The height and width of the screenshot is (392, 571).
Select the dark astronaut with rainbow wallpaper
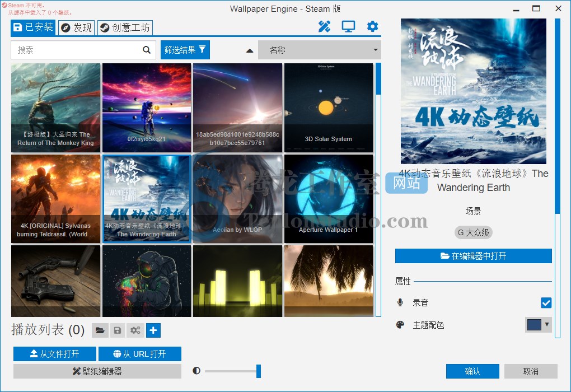pyautogui.click(x=147, y=281)
